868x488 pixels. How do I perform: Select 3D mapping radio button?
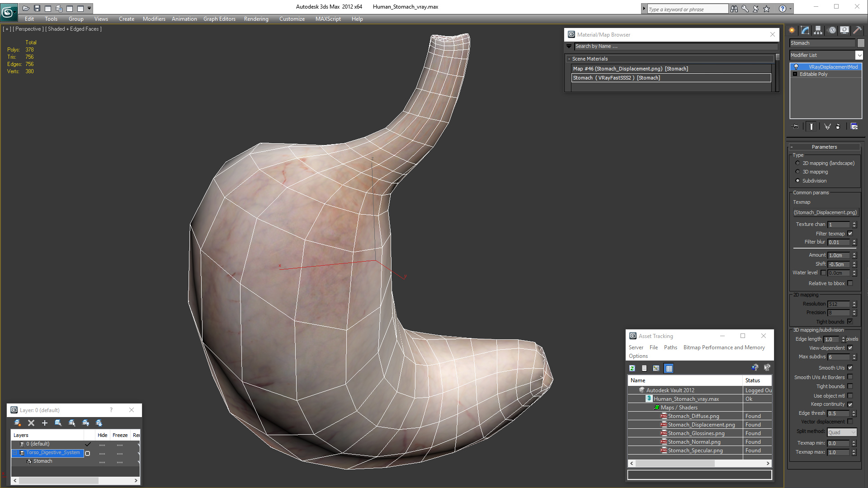[797, 172]
